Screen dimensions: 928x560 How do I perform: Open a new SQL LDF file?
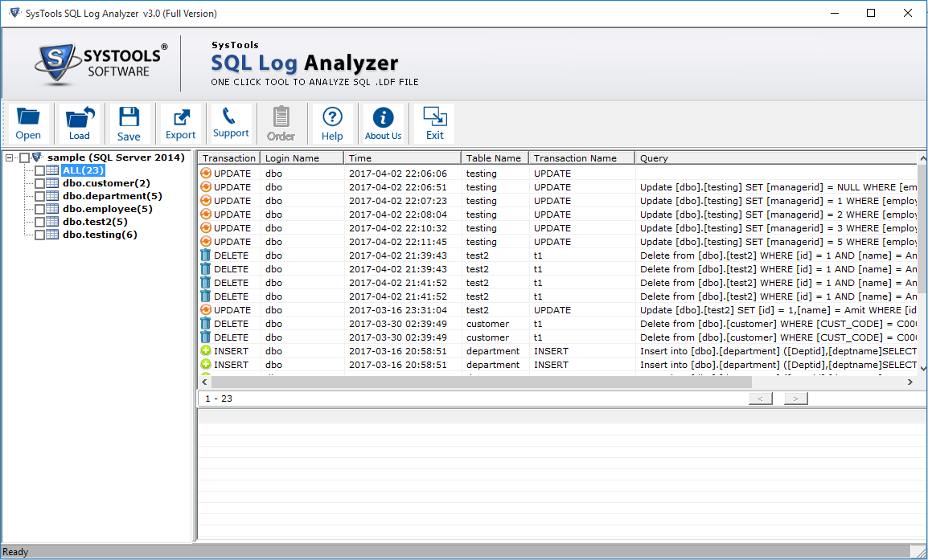28,123
